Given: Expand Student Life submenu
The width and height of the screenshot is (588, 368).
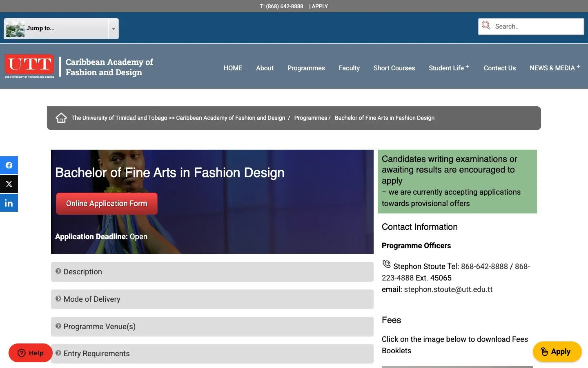Looking at the screenshot, I should (x=449, y=68).
